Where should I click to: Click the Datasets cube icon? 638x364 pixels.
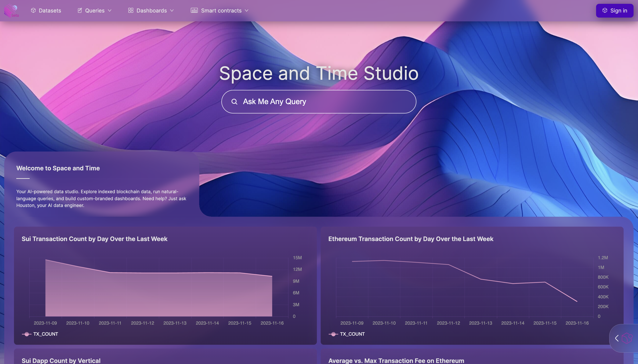point(33,11)
